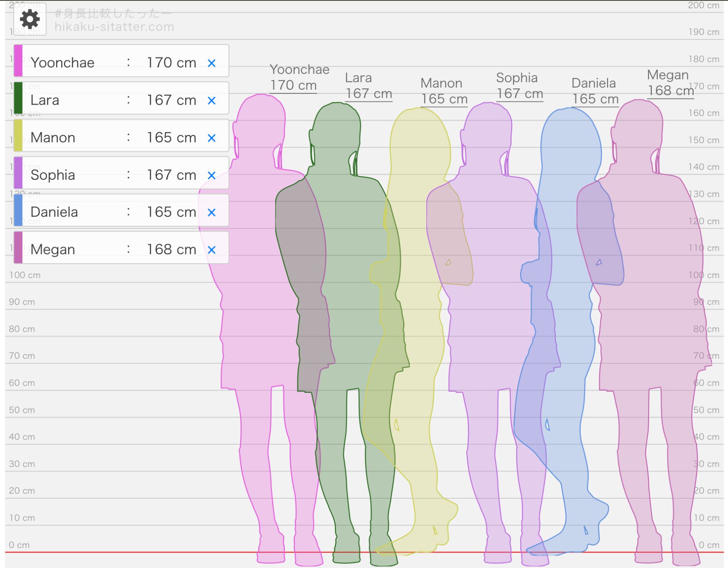This screenshot has width=728, height=568.
Task: Select the Sophia 167 cm chart label
Action: coord(519,86)
